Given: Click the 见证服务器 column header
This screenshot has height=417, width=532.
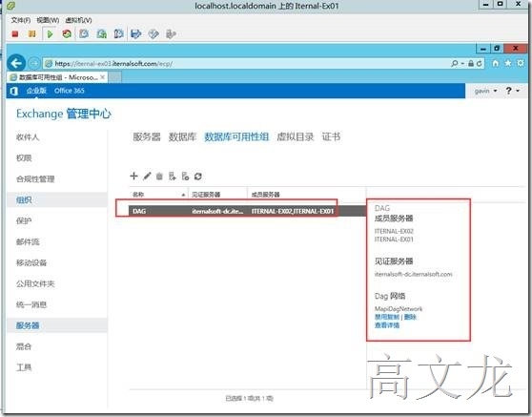Looking at the screenshot, I should [x=217, y=195].
